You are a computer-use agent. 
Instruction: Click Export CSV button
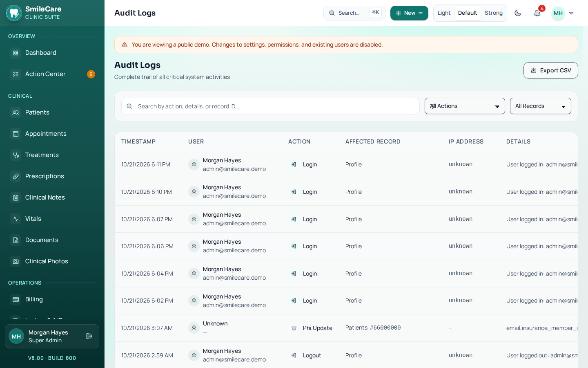[x=550, y=70]
